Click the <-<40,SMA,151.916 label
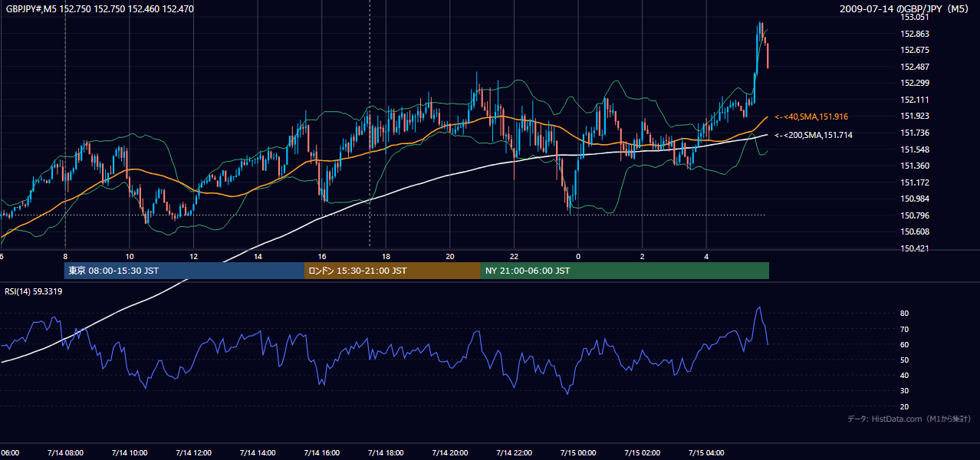 point(811,117)
